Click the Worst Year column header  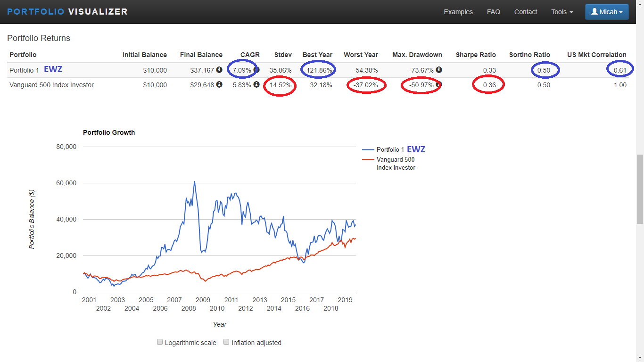point(361,55)
